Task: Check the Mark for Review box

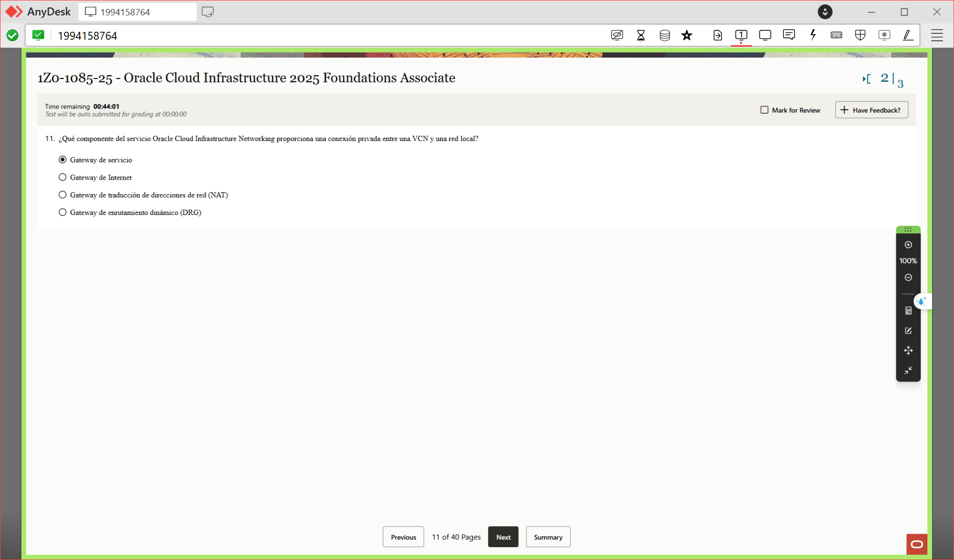Action: (x=764, y=110)
